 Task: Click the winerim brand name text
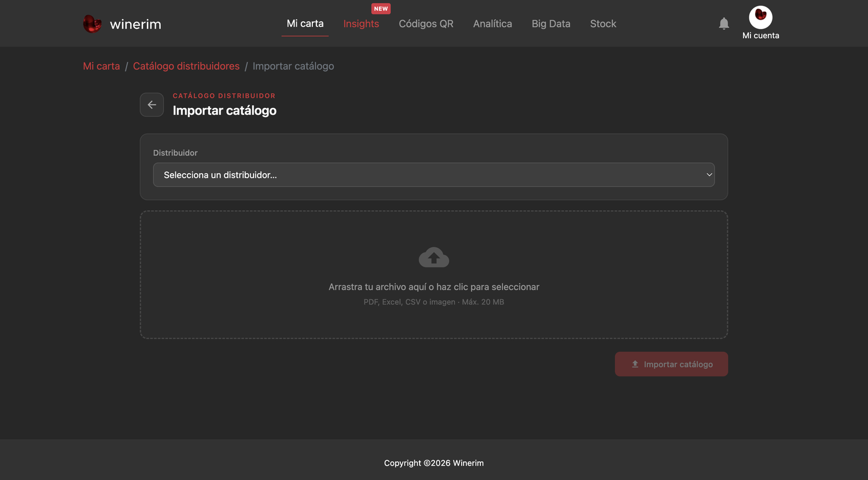tap(135, 24)
